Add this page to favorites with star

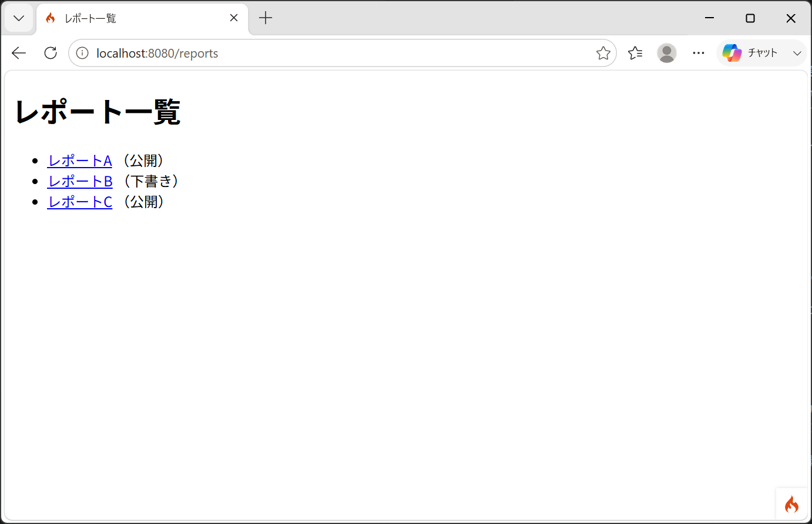click(x=603, y=53)
